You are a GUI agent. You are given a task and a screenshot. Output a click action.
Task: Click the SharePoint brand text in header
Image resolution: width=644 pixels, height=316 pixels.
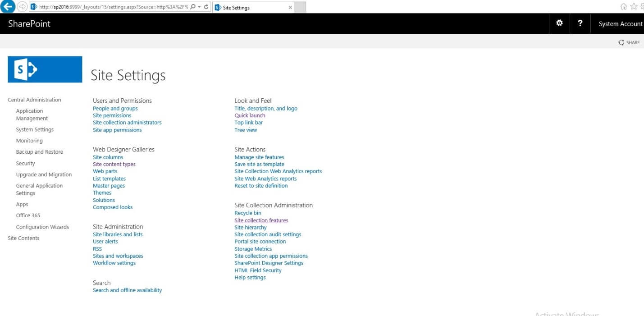(29, 24)
